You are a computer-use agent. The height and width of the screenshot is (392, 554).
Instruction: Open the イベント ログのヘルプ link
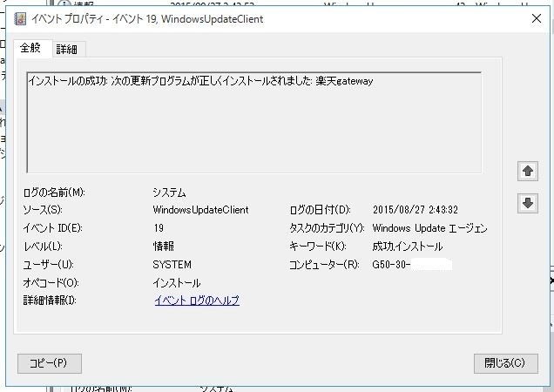click(197, 301)
